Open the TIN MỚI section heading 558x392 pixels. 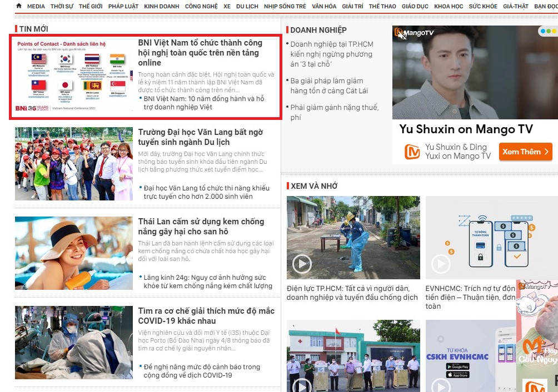point(33,29)
